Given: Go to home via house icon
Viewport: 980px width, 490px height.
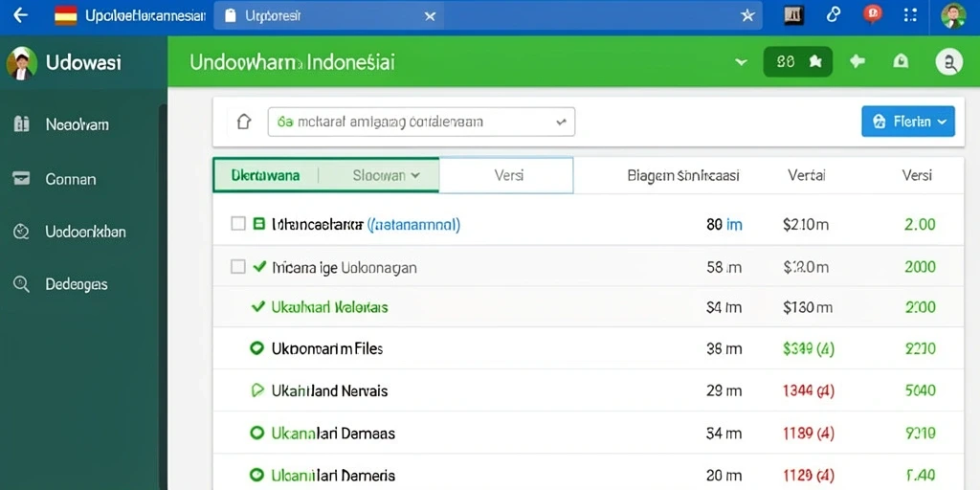Looking at the screenshot, I should (244, 122).
